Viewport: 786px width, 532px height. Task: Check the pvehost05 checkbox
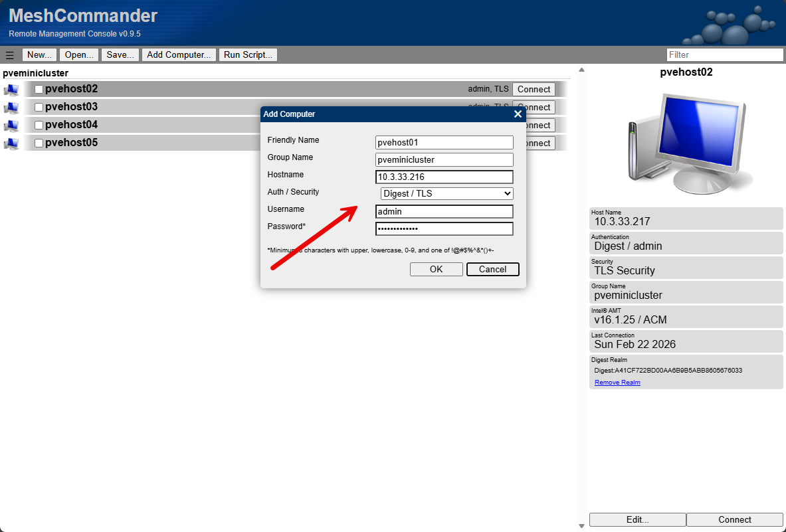[39, 141]
